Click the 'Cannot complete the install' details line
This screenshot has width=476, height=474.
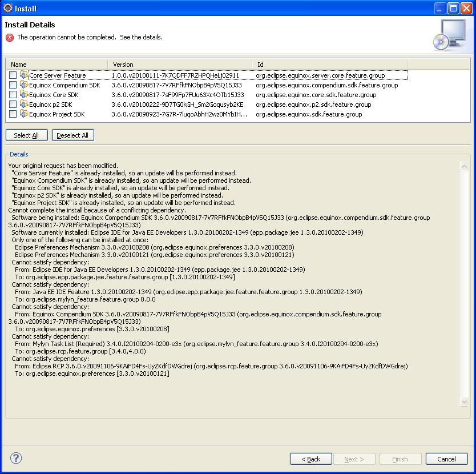click(97, 210)
